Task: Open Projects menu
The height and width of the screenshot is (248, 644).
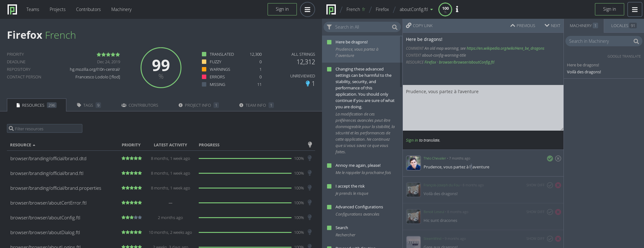Action: [58, 9]
